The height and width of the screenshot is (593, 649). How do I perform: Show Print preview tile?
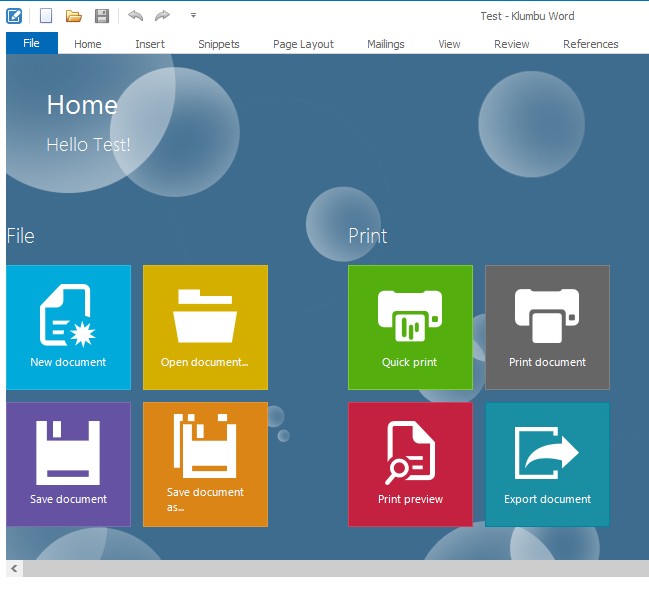coord(410,464)
